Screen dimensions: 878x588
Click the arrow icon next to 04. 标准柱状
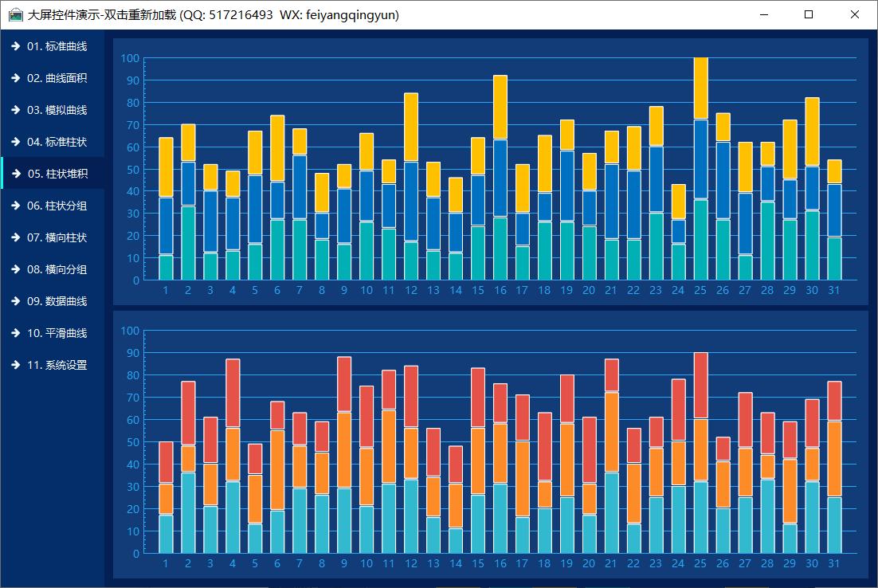[15, 142]
